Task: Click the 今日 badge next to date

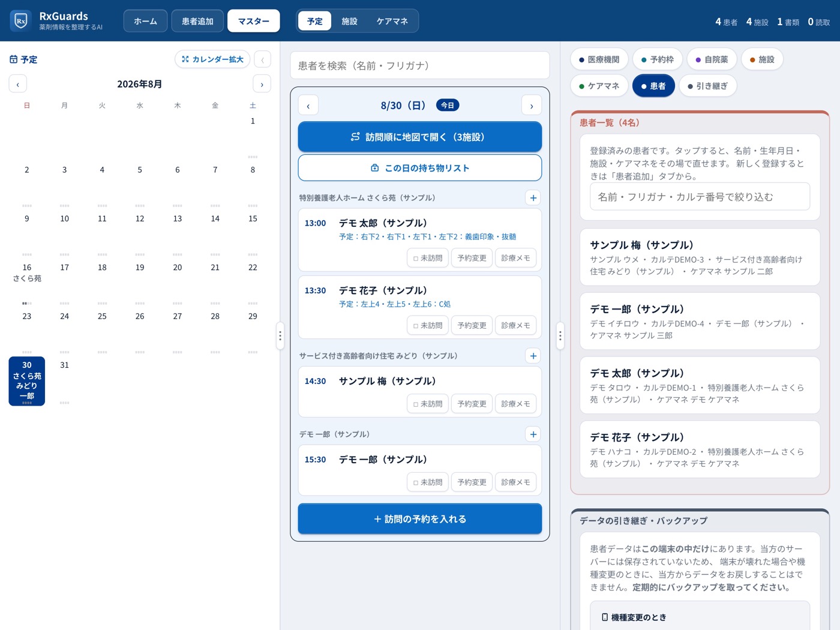Action: (x=448, y=106)
